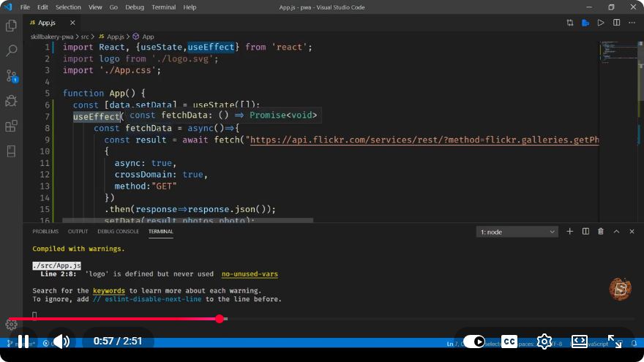Click the 'keywords' link in terminal
Image resolution: width=644 pixels, height=362 pixels.
coord(109,290)
